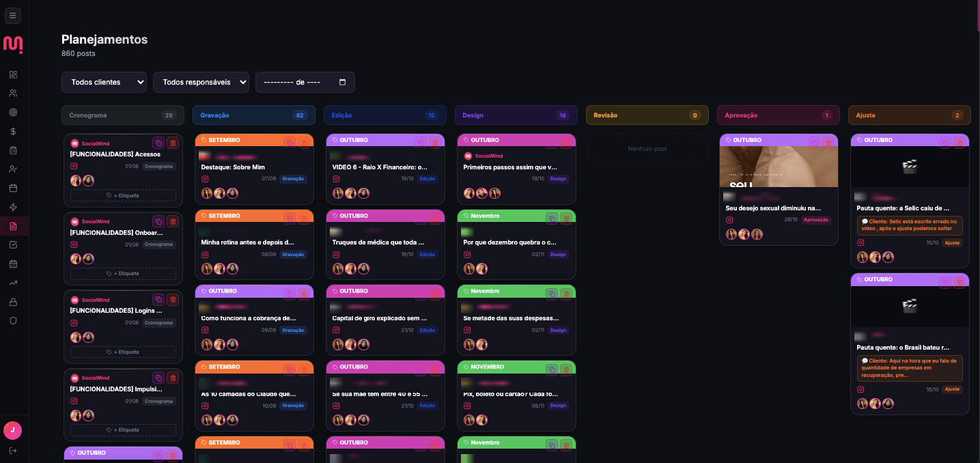Viewport: 980px width, 463px height.
Task: Open the calendar grid icon above trending arrow
Action: 13,264
